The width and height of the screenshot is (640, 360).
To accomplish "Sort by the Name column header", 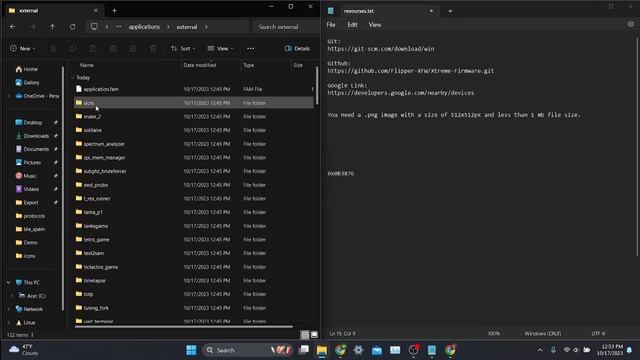I will [x=87, y=65].
